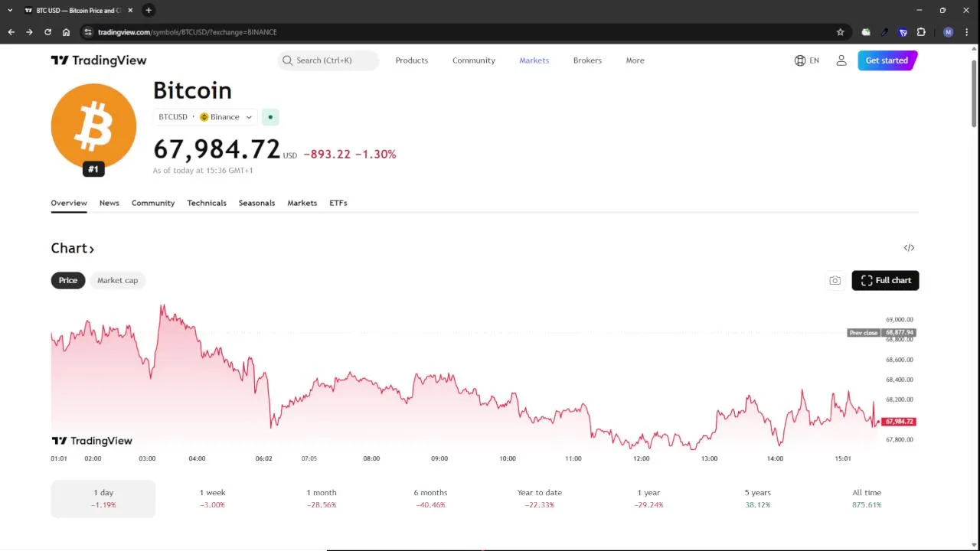The height and width of the screenshot is (551, 980).
Task: Switch chart to Market cap
Action: click(x=117, y=280)
